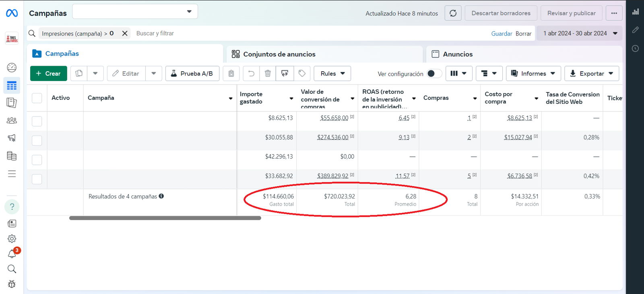The height and width of the screenshot is (294, 644).
Task: Click the Buscar y filtrar input
Action: (x=310, y=33)
